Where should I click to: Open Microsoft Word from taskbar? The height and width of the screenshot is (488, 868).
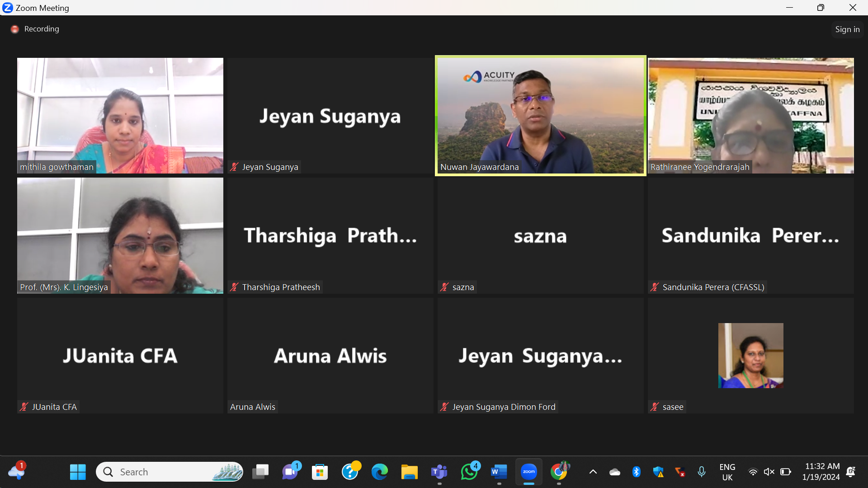click(x=499, y=472)
